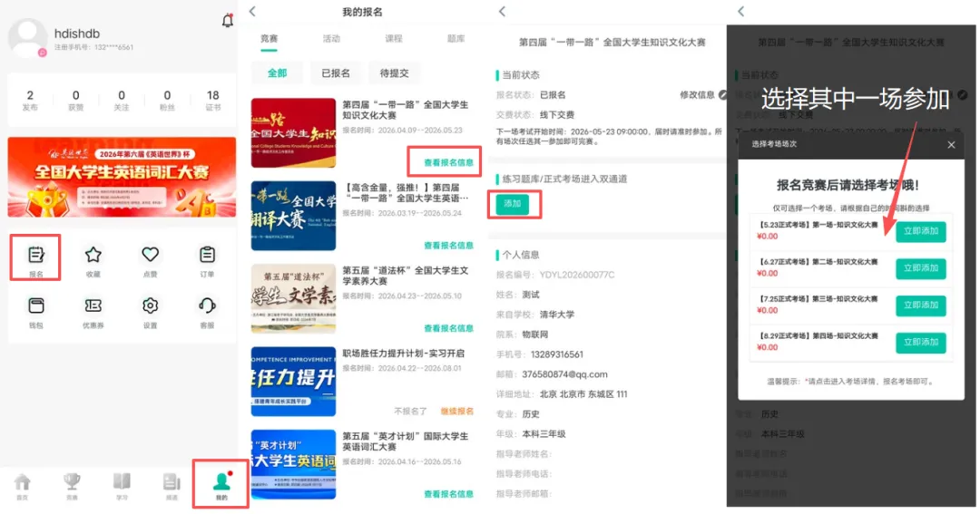The width and height of the screenshot is (980, 514).
Task: Open the 胜任力提升 thumbnail
Action: [x=293, y=382]
